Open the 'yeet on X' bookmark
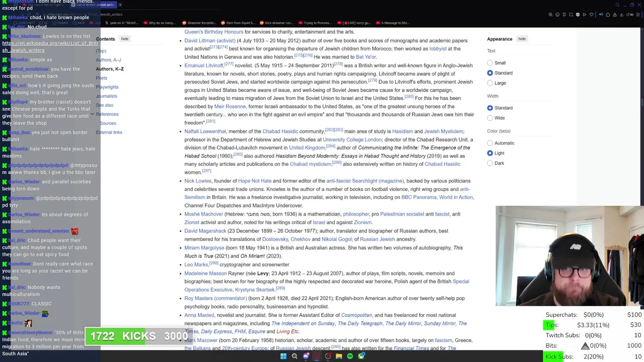644x362 pixels. (121, 23)
